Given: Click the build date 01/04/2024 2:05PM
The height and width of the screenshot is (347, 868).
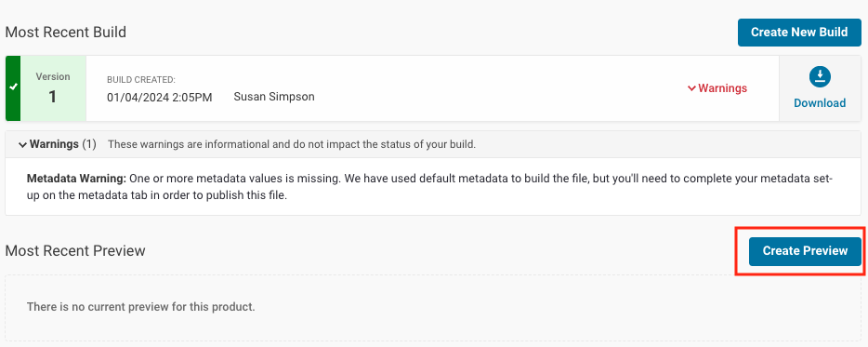Looking at the screenshot, I should tap(160, 97).
